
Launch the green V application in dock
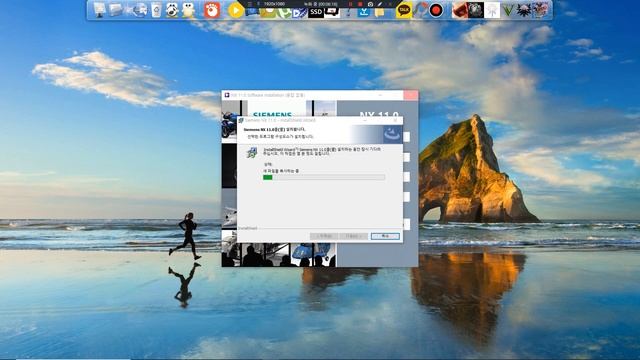coord(508,10)
